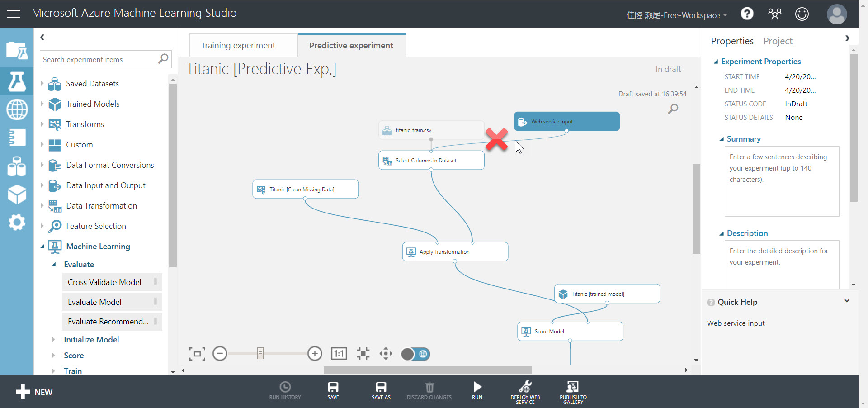Click the zoom slider handle

tap(260, 353)
